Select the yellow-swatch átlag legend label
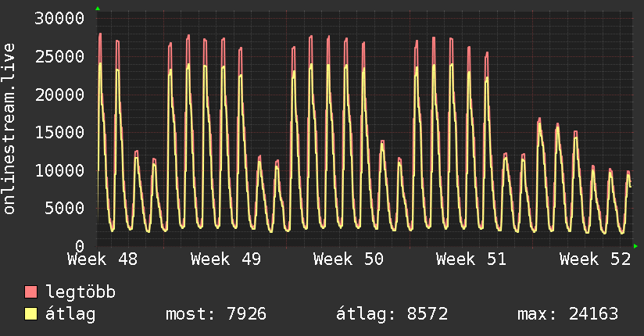Screen dimensions: 644x336 tap(70, 314)
